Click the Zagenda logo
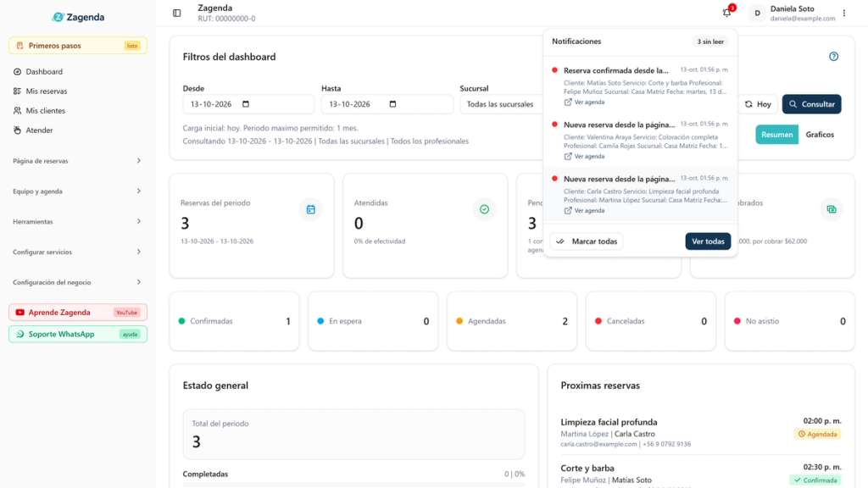 point(78,17)
